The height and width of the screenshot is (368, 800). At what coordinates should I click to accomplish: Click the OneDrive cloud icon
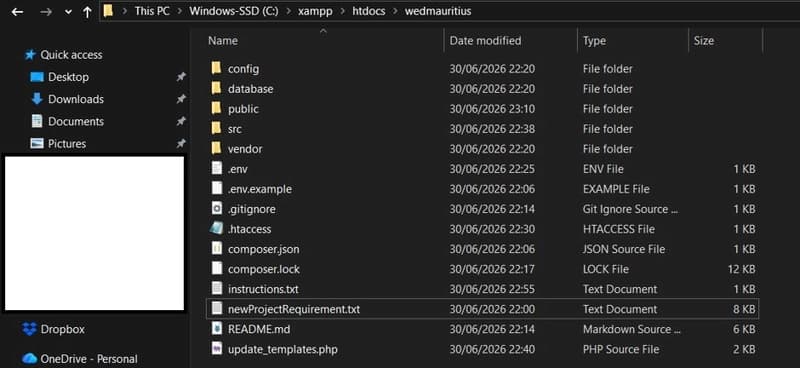pos(30,359)
